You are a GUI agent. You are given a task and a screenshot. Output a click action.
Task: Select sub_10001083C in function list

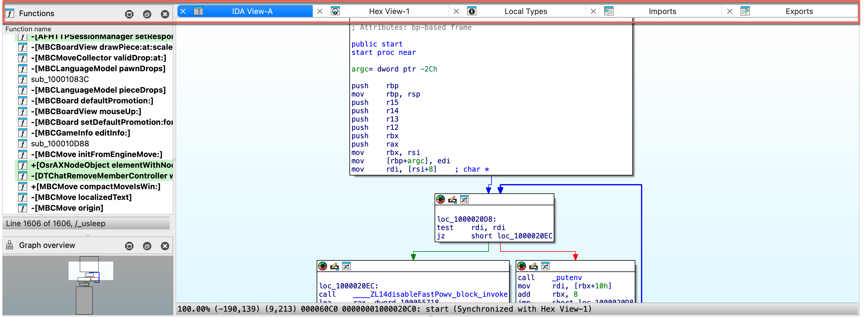[x=60, y=79]
